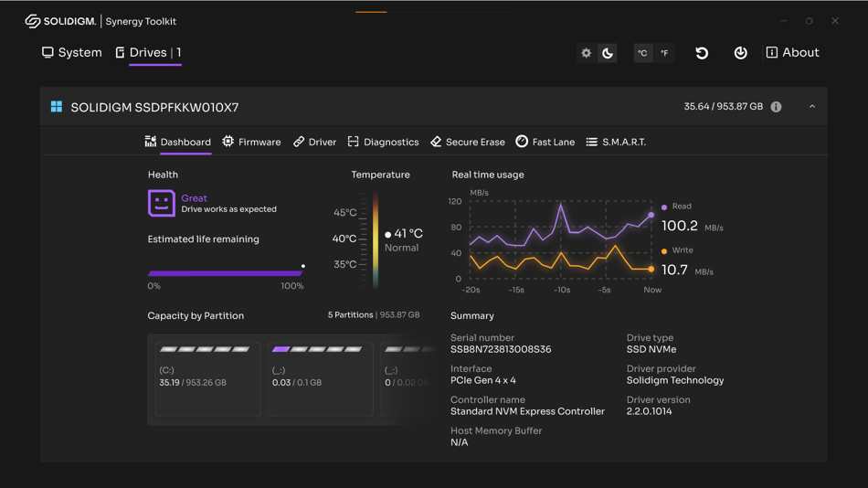Collapse the SOLIDIGM SSDPFKKW010X7 drive panel
868x488 pixels.
click(812, 106)
